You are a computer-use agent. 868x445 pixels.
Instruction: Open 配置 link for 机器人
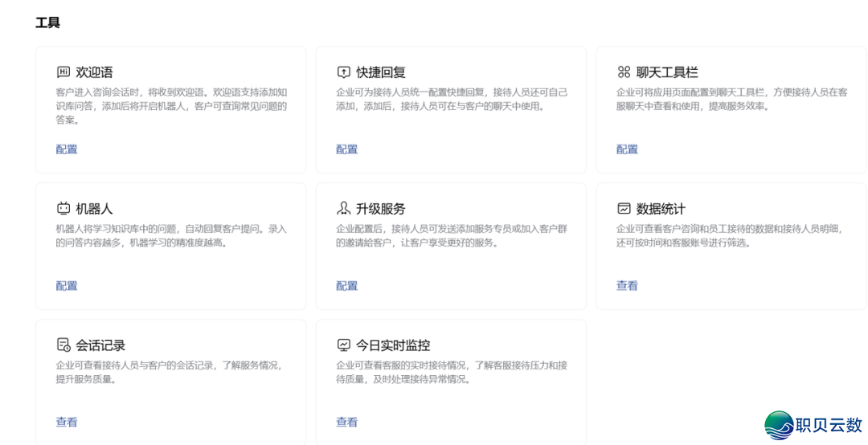(x=67, y=286)
